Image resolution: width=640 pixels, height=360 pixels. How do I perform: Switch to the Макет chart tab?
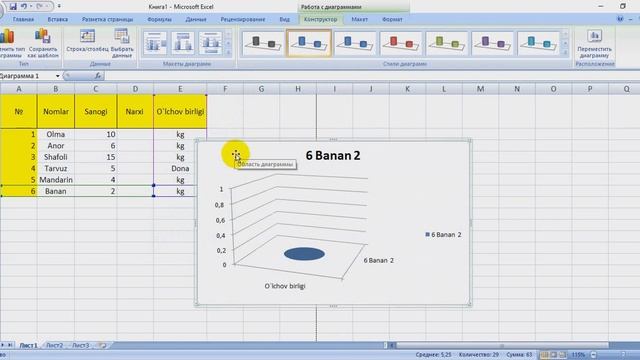tap(360, 19)
